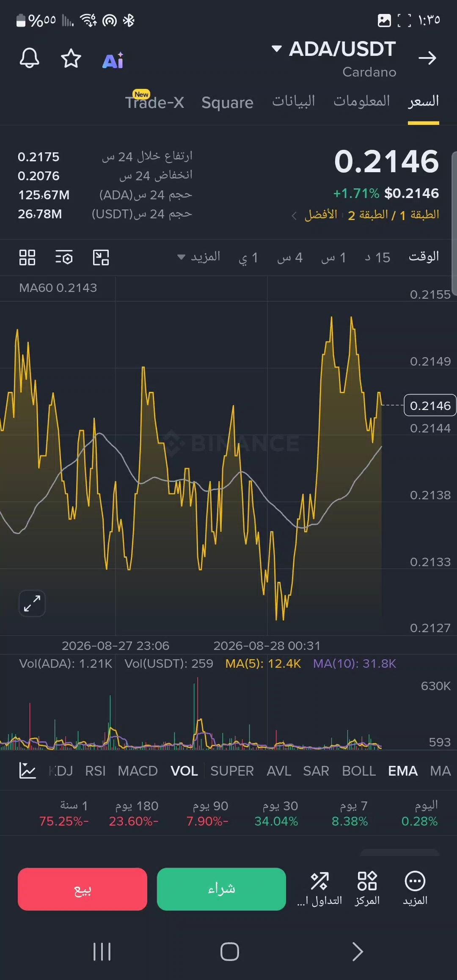Tap the Vol(USDT): 259 label
The width and height of the screenshot is (457, 980).
pos(169,663)
